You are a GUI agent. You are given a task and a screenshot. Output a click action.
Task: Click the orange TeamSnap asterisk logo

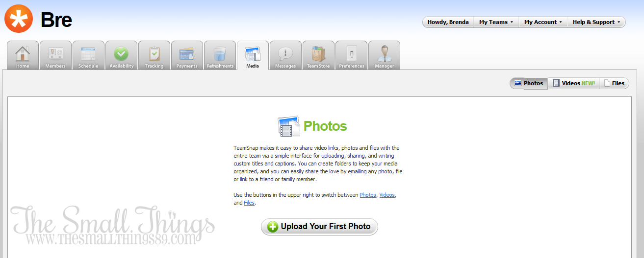pos(19,19)
